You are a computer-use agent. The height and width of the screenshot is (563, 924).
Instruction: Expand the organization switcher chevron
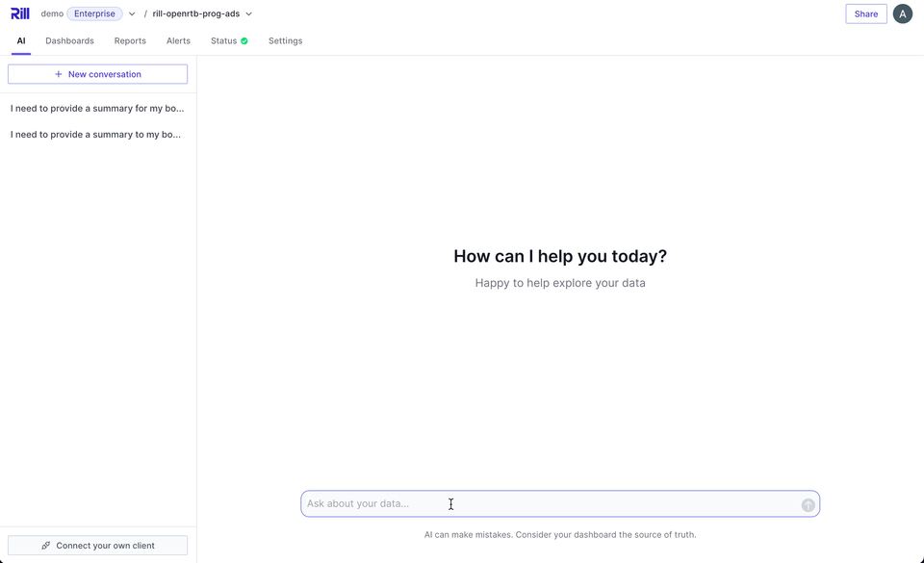132,14
